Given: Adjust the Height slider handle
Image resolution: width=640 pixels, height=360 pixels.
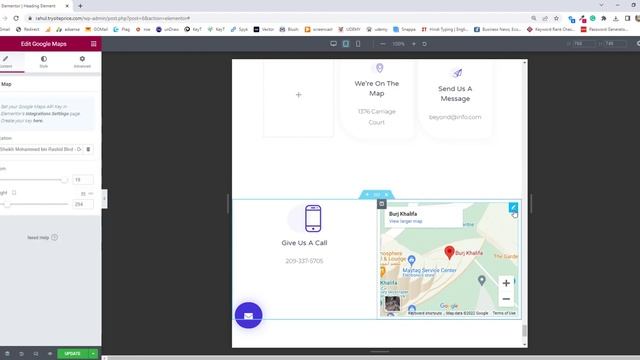Looking at the screenshot, I should [7, 204].
